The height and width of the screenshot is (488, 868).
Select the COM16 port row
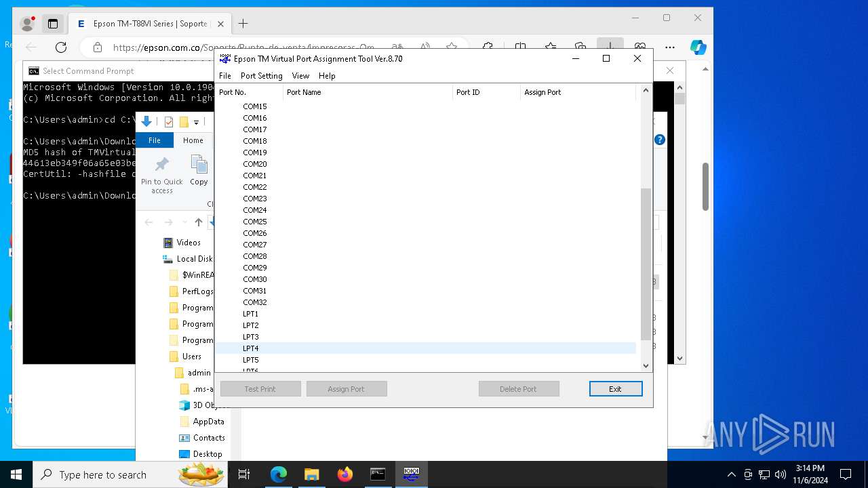pyautogui.click(x=426, y=118)
